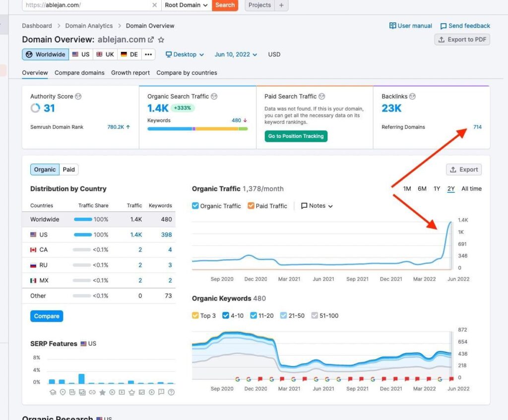
Task: Select the stacked images SERP feature icon
Action: coord(82,392)
